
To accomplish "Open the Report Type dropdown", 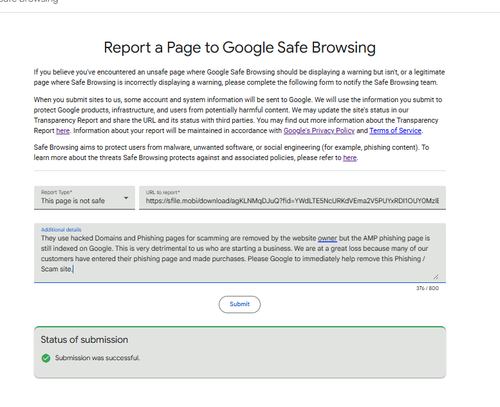I will pyautogui.click(x=84, y=198).
